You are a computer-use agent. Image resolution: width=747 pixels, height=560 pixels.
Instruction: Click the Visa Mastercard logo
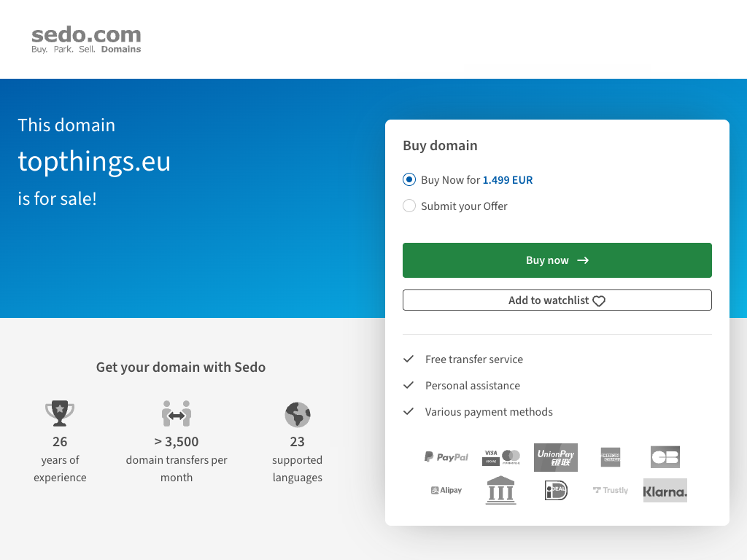click(501, 457)
